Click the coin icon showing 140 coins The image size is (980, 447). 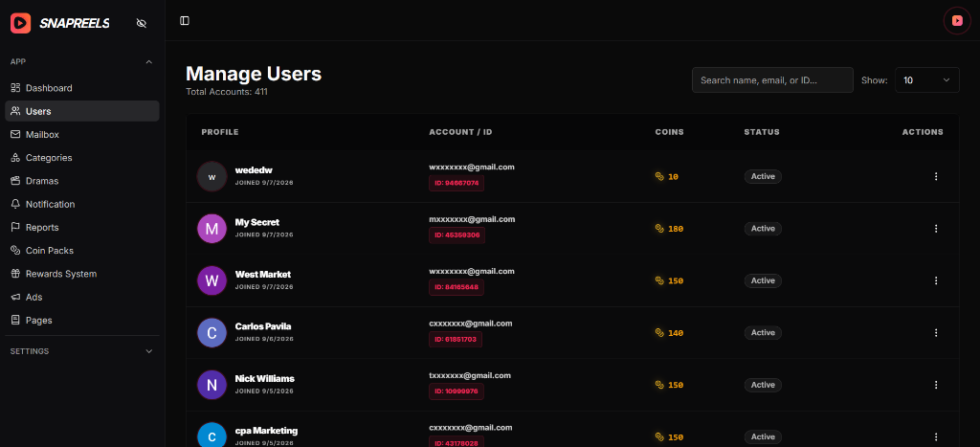658,332
